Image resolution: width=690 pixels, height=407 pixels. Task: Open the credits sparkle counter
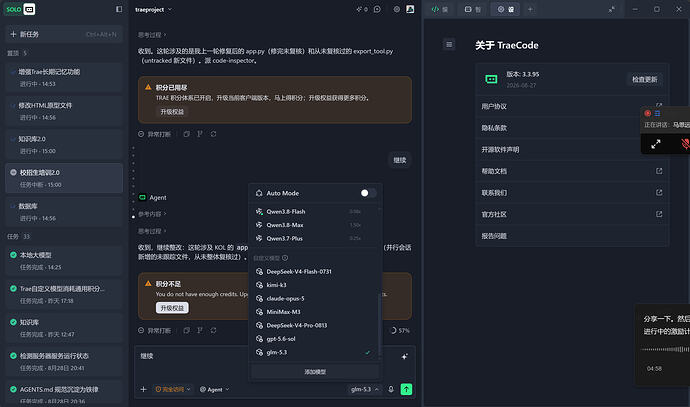(362, 9)
